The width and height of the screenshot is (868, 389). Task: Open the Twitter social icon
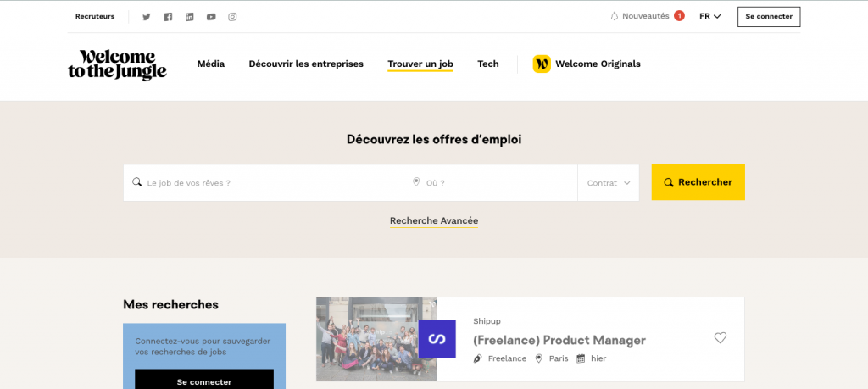point(146,17)
